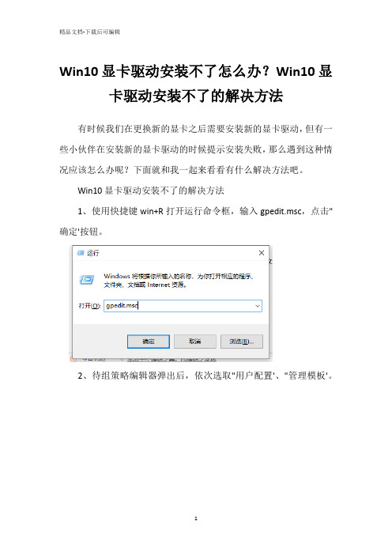This screenshot has height=555, width=392.
Task: Click the subheading Win10 显卡驱动安装不了的解决方法
Action: click(x=151, y=191)
